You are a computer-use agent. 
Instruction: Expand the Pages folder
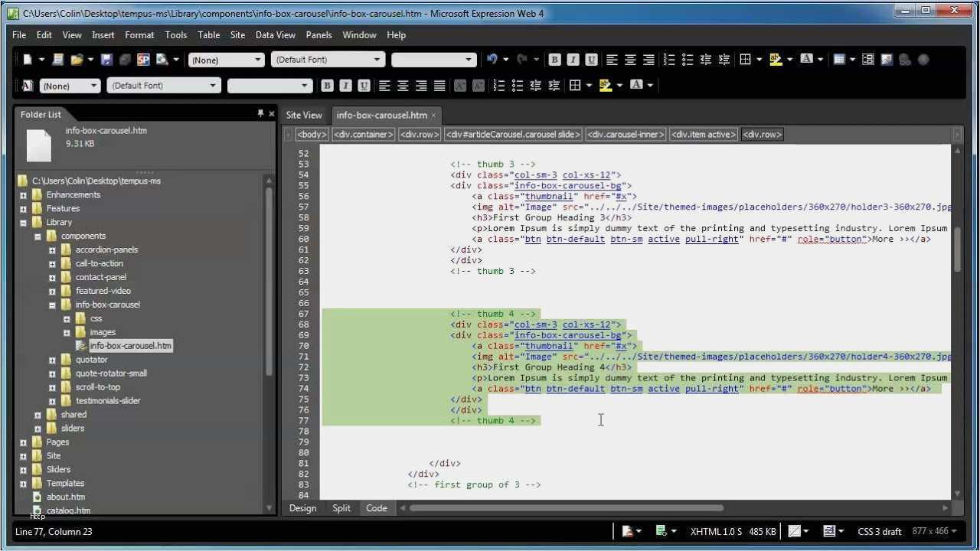tap(23, 442)
